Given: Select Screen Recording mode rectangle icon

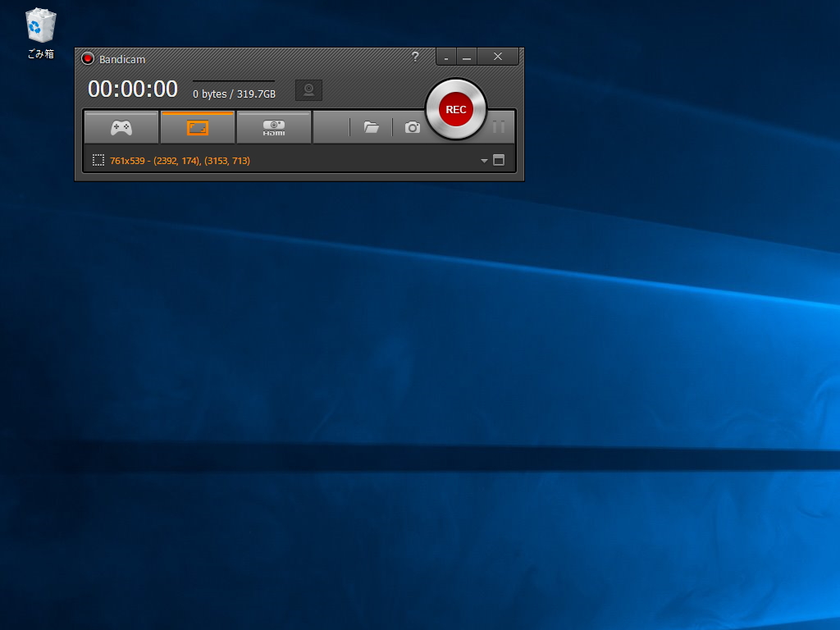Looking at the screenshot, I should click(x=197, y=128).
